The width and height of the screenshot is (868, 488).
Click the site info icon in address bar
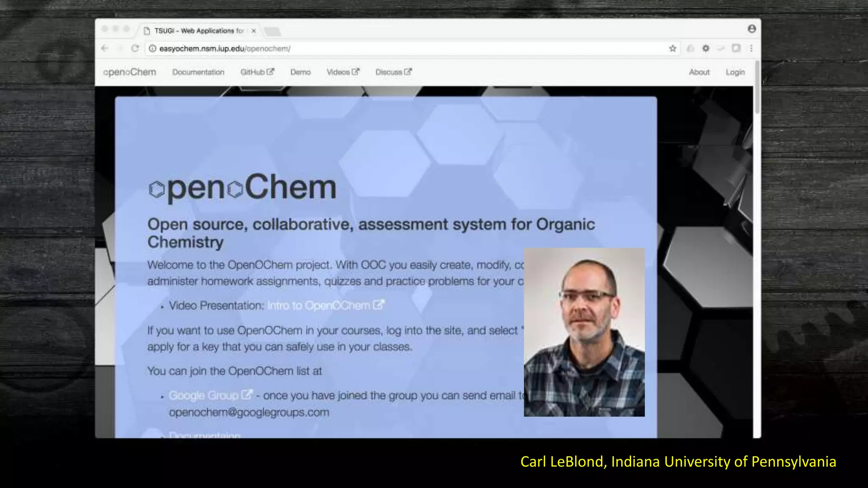[153, 48]
